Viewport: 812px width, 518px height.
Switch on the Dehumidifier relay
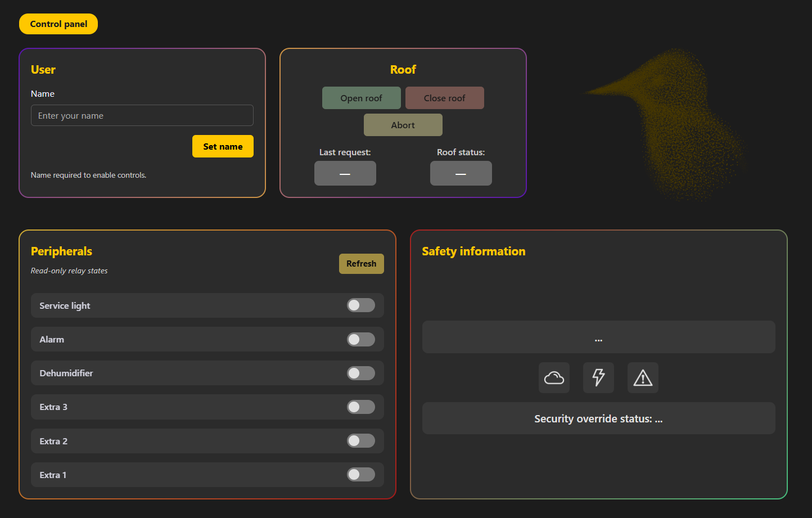360,373
